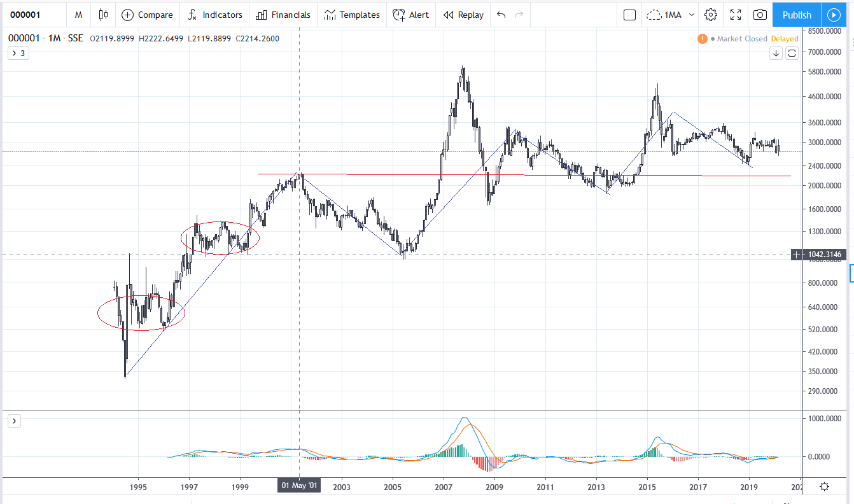Open the M interval selector
Screen dimensions: 854x504
pyautogui.click(x=78, y=15)
